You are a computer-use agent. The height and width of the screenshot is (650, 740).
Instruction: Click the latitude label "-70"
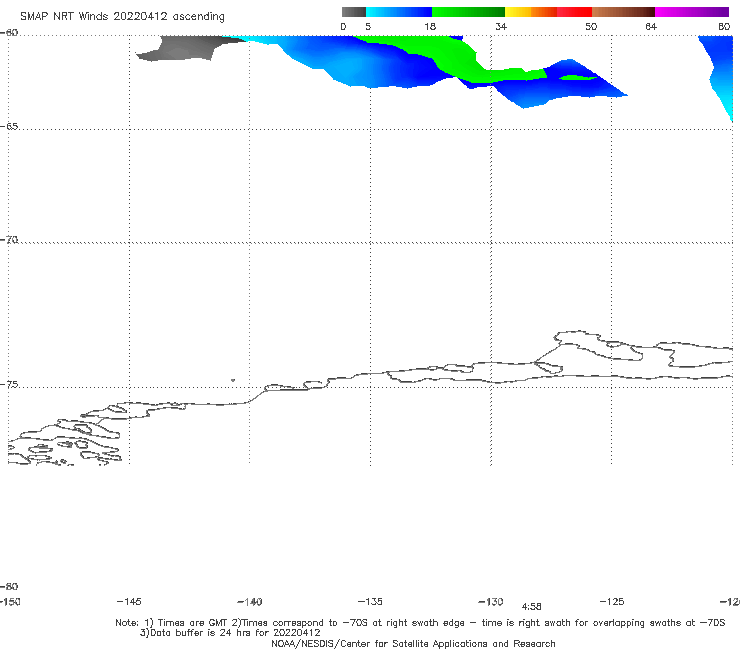click(9, 240)
